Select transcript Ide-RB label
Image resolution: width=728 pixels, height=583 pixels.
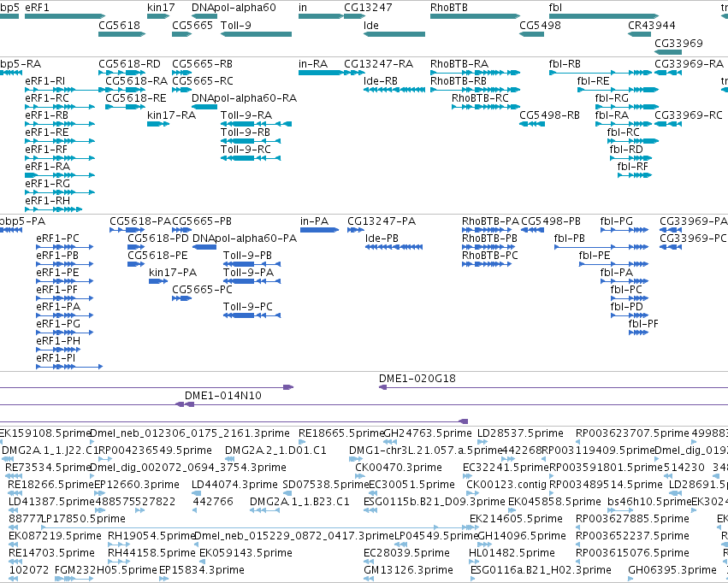(380, 80)
